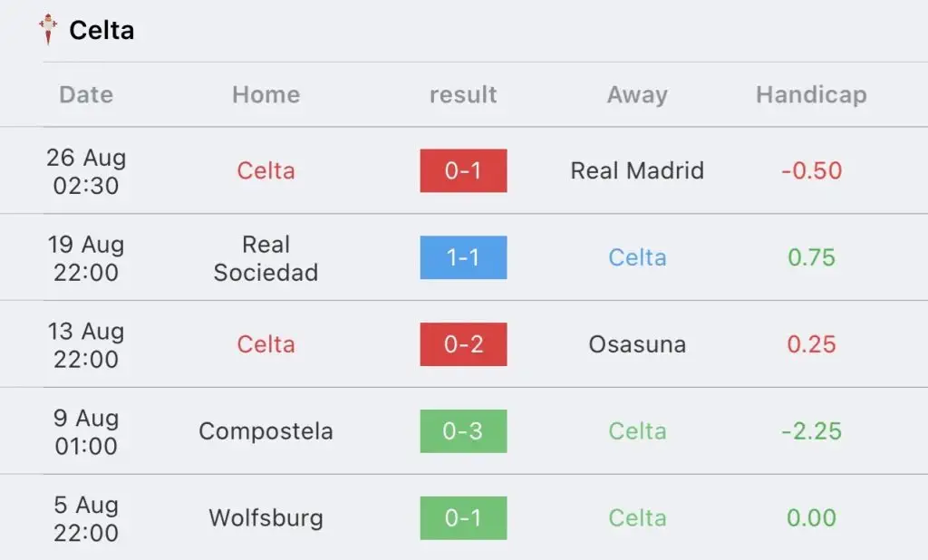The height and width of the screenshot is (560, 928).
Task: Select Compostela team name
Action: point(266,431)
